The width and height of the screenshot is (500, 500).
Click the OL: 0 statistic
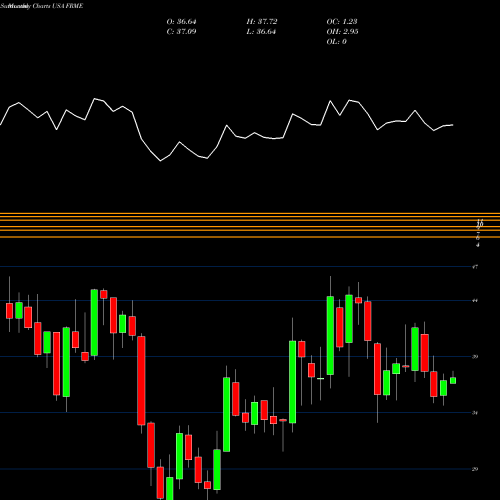point(337,42)
